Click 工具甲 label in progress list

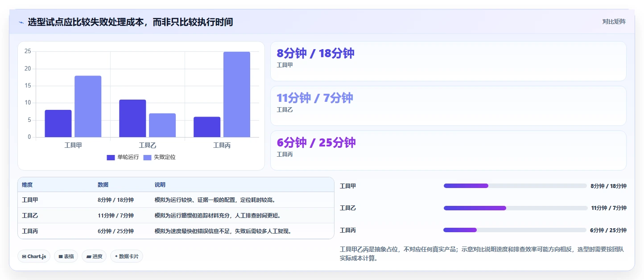pos(348,186)
